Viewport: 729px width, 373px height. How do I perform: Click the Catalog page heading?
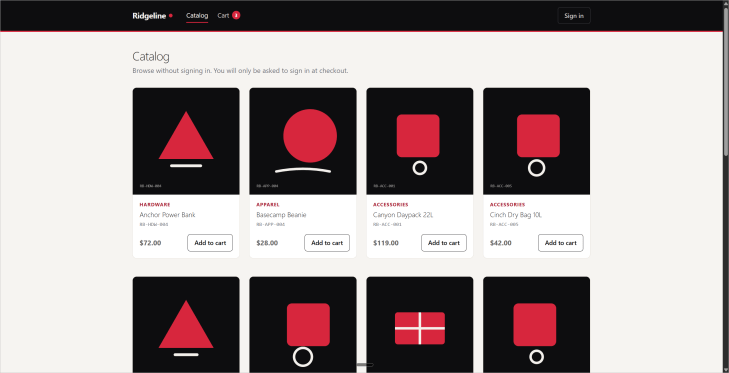(x=151, y=57)
